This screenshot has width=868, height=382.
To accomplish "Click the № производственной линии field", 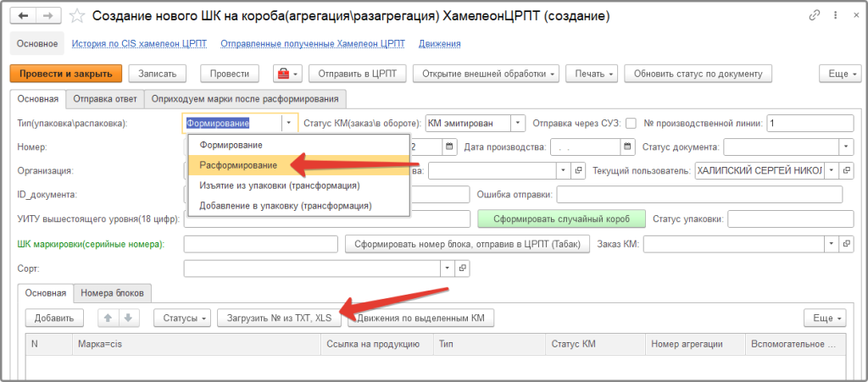I will 810,124.
